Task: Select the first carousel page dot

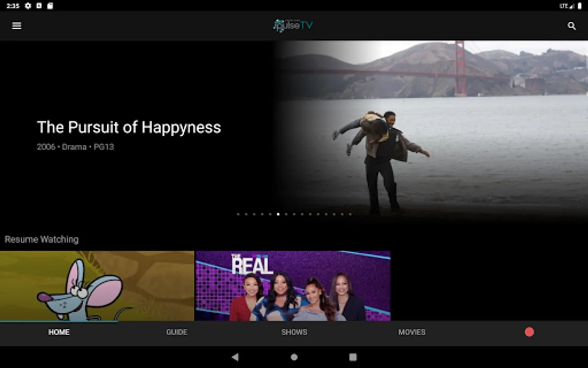Action: click(x=238, y=214)
